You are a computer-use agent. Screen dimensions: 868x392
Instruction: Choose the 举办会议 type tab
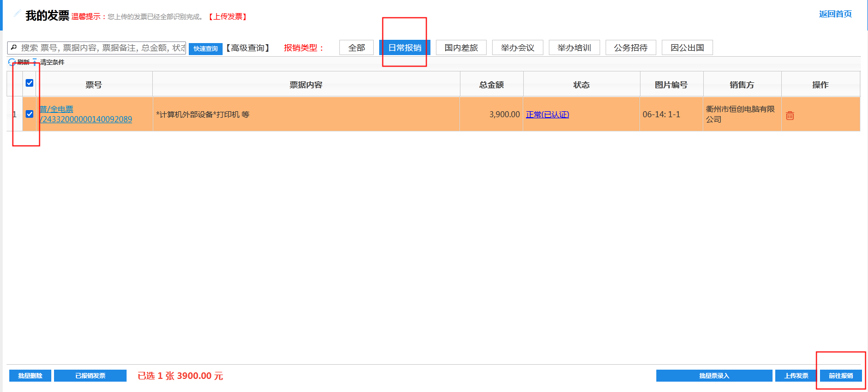point(517,48)
